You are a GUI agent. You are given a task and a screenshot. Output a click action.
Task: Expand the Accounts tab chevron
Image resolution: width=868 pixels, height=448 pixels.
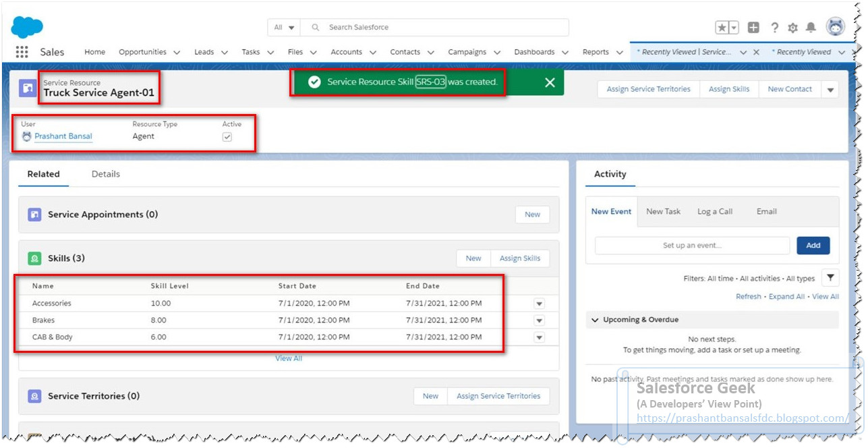(x=373, y=52)
